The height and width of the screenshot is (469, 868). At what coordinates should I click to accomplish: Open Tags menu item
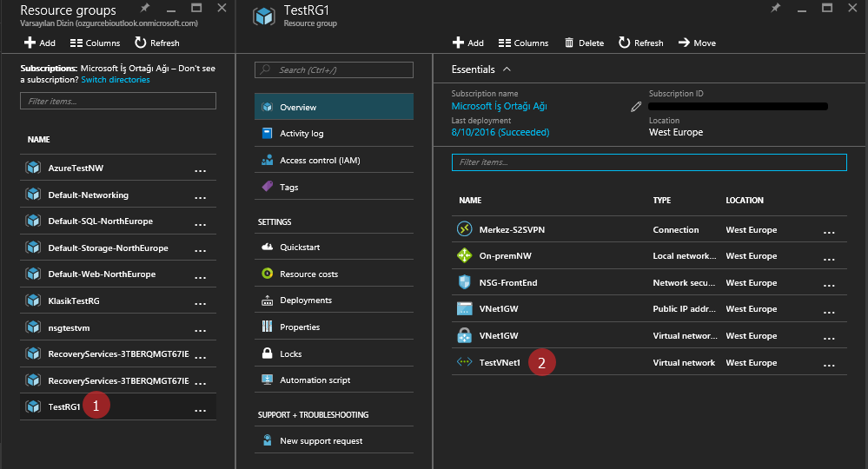pyautogui.click(x=334, y=187)
